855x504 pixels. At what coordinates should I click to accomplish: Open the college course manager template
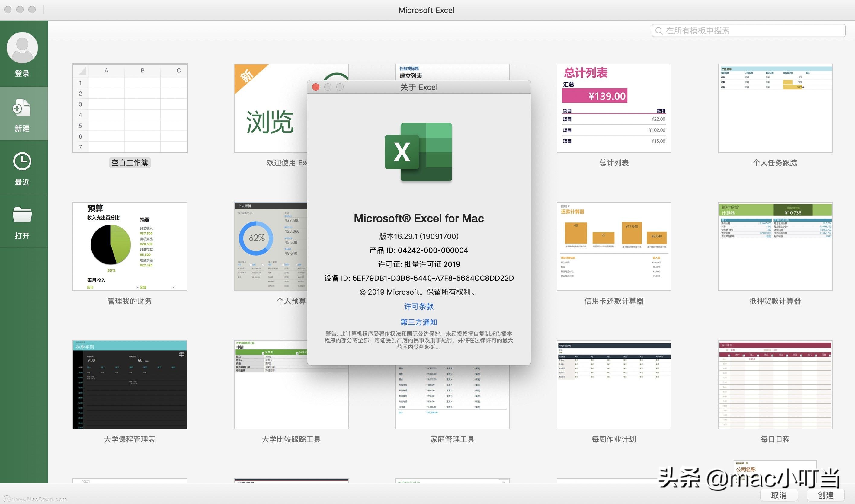click(x=130, y=384)
